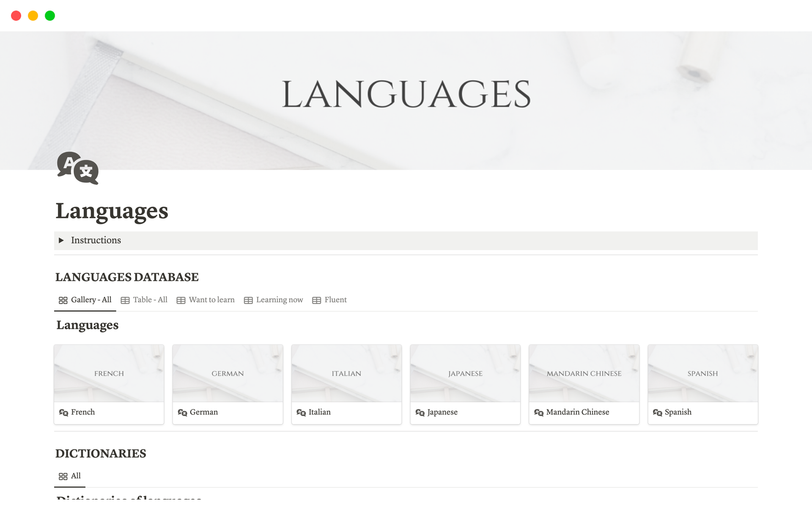Select the gallery view icon beside Gallery - All
The height and width of the screenshot is (508, 812).
tap(63, 300)
